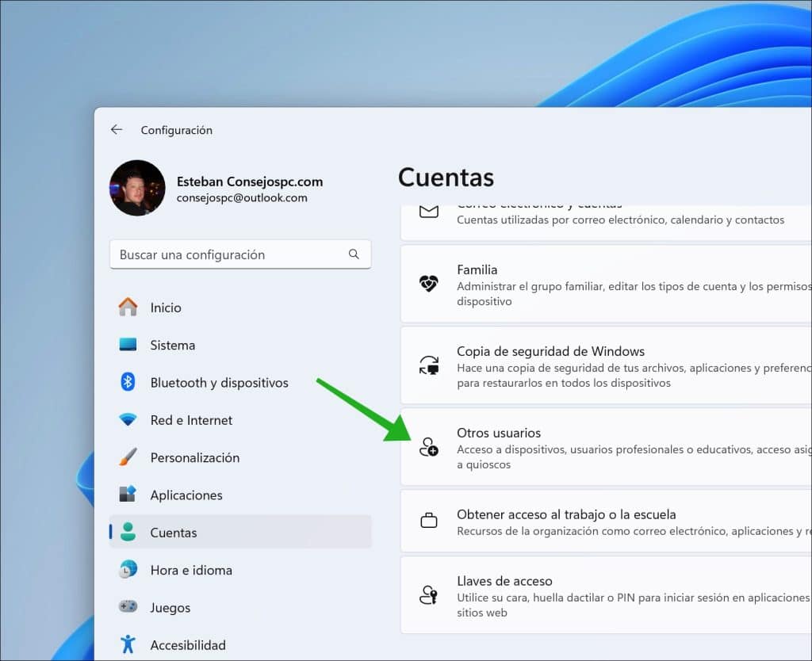Click the Bluetooth logo icon
This screenshot has height=661, width=812.
coord(128,382)
